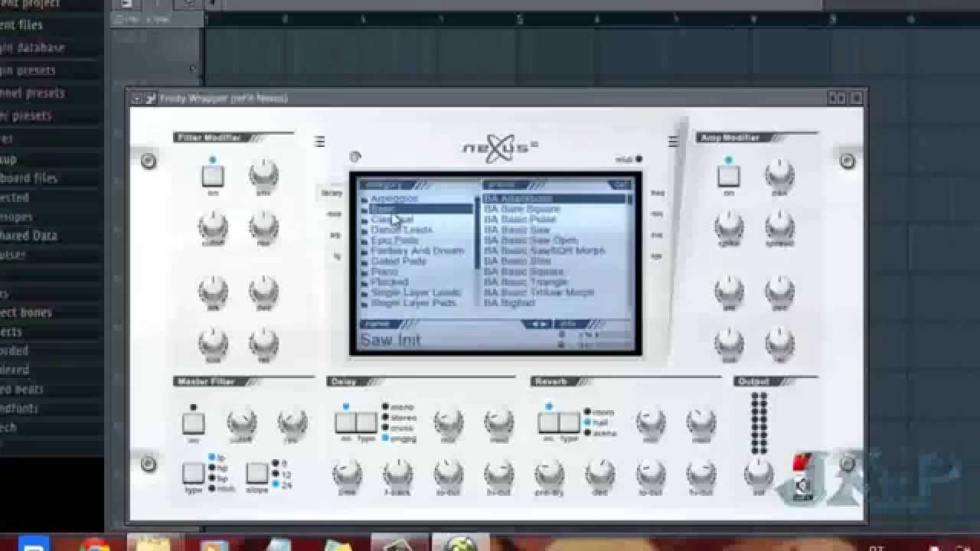This screenshot has width=980, height=551.
Task: Choose the BA Basic SawSQR Morph preset
Action: point(544,251)
